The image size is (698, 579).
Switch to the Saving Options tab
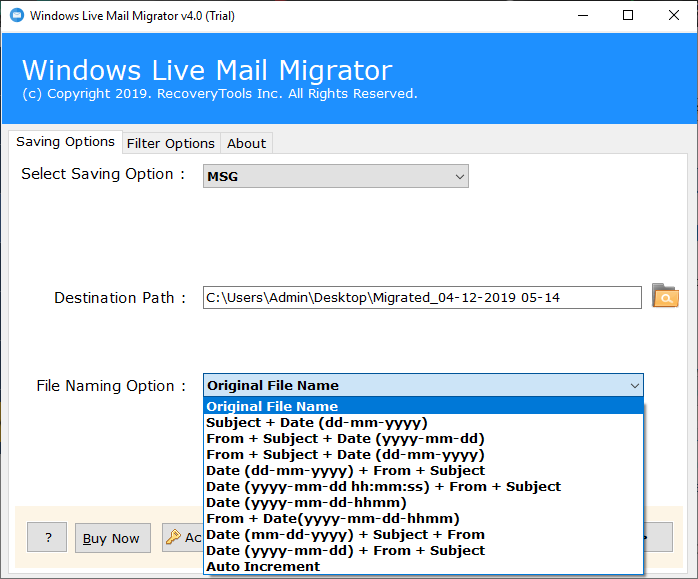65,142
